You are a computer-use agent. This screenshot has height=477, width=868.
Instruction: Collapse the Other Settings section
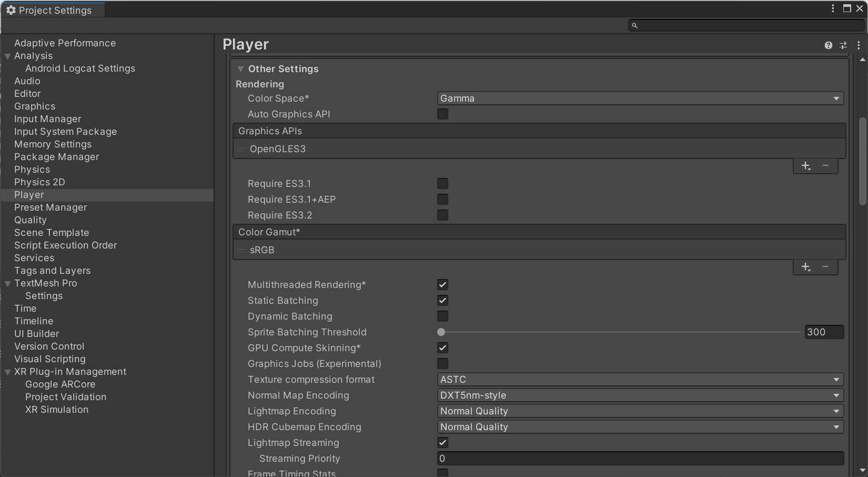coord(240,69)
